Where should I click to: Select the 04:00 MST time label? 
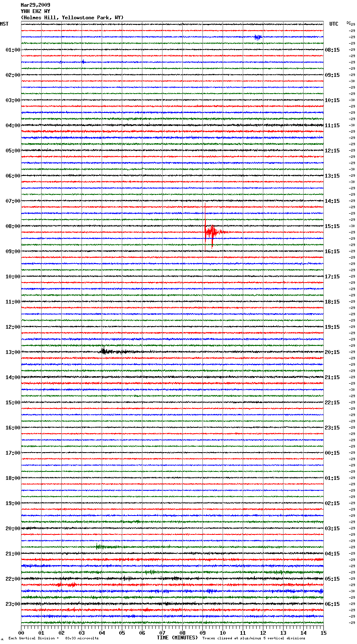click(x=13, y=126)
